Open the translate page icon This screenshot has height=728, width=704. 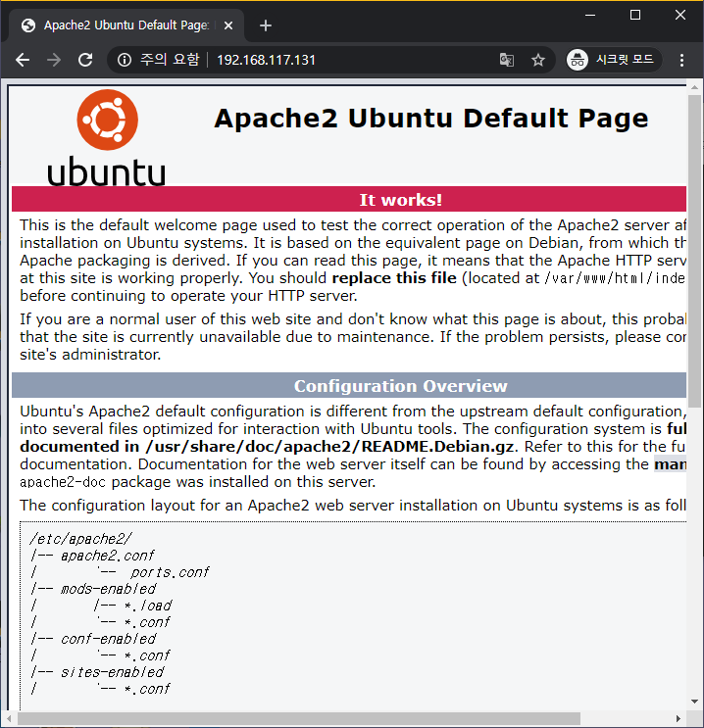[x=507, y=60]
